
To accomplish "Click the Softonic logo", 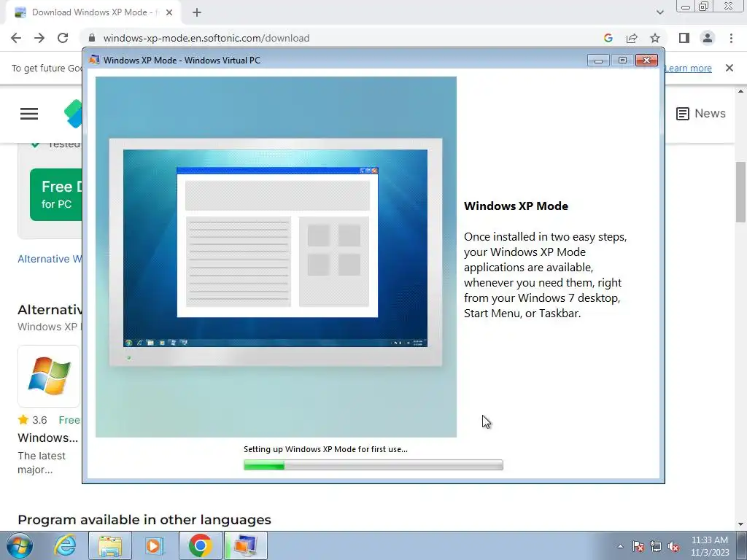I will pos(74,114).
